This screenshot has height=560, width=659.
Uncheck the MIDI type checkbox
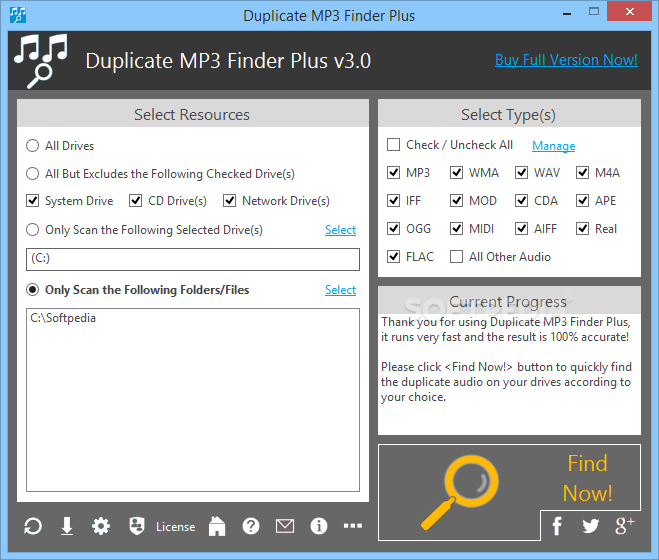tap(456, 229)
